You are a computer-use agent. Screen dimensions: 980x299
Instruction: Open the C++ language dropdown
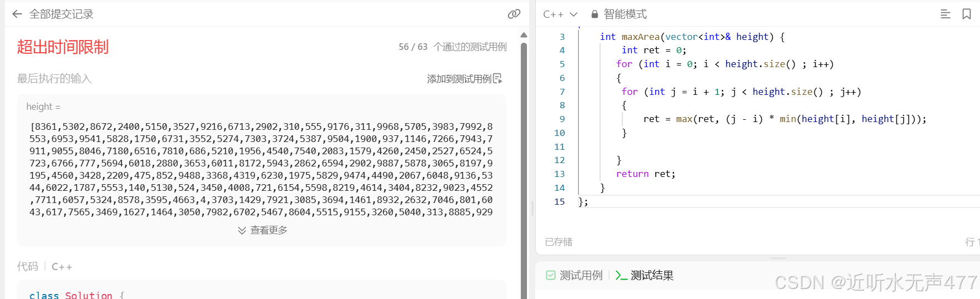tap(560, 14)
